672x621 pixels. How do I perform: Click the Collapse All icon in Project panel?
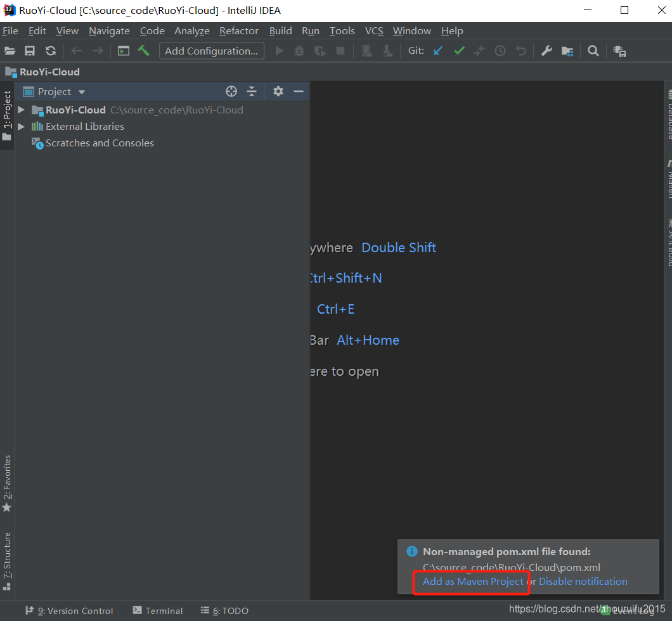point(252,91)
